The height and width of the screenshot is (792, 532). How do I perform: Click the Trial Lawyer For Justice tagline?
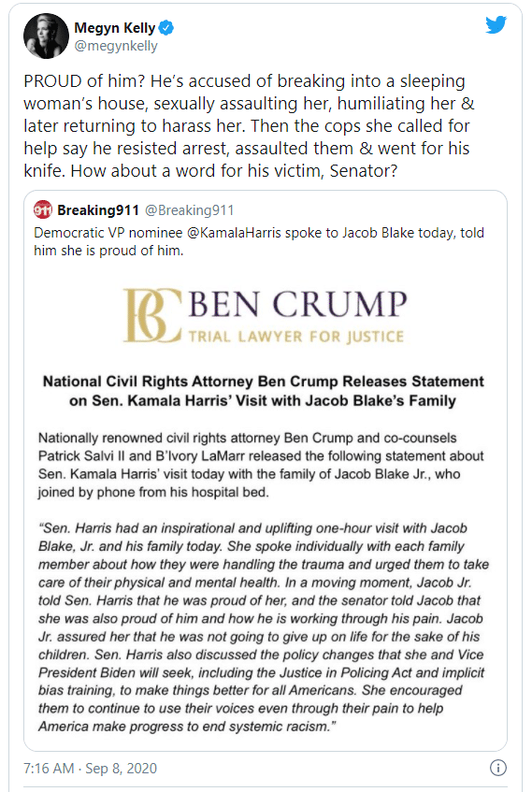pyautogui.click(x=296, y=337)
